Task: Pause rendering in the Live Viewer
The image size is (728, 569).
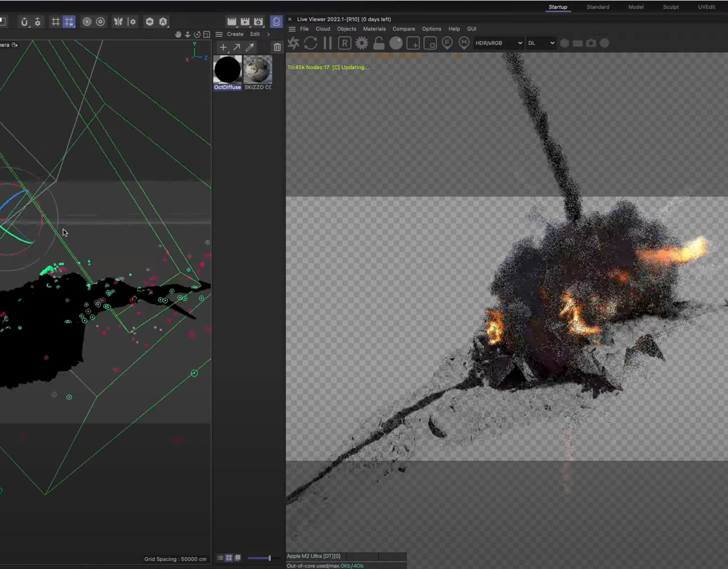Action: coord(327,43)
